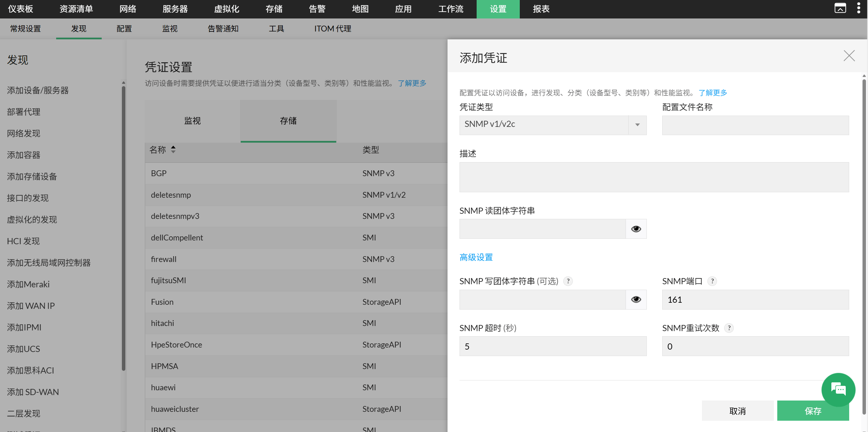Select the HpeStoreOnce credential row

click(x=296, y=345)
